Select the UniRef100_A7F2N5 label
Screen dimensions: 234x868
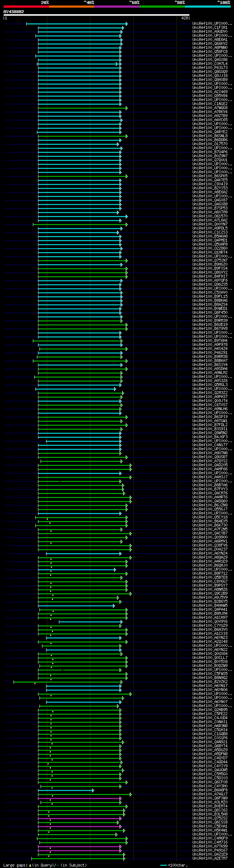pos(210,529)
